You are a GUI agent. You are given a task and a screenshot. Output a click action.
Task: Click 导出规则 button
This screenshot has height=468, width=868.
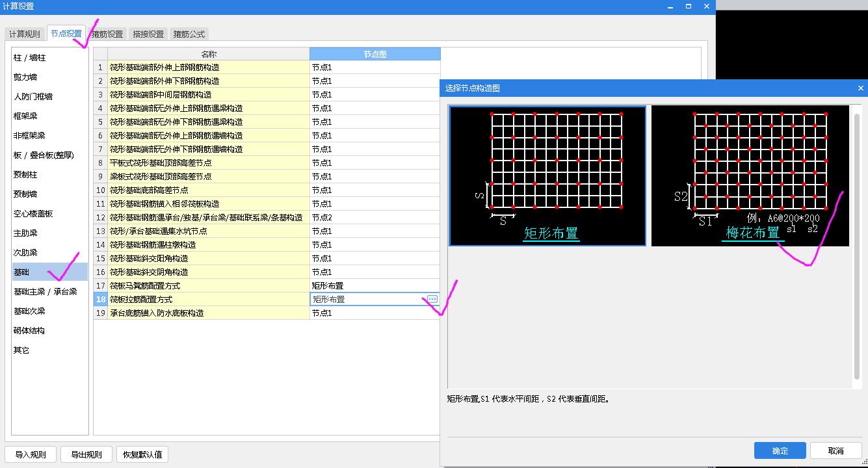click(86, 454)
